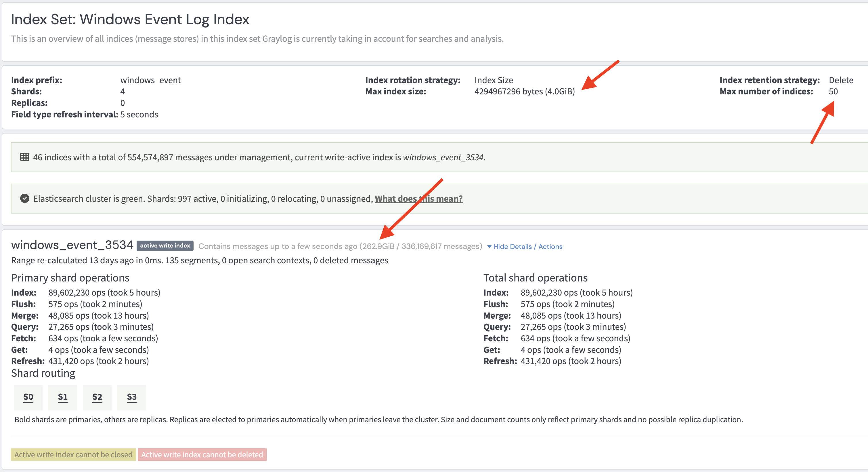Click the max number of indices value 50
Screen dimensions: 868x472
[x=833, y=91]
